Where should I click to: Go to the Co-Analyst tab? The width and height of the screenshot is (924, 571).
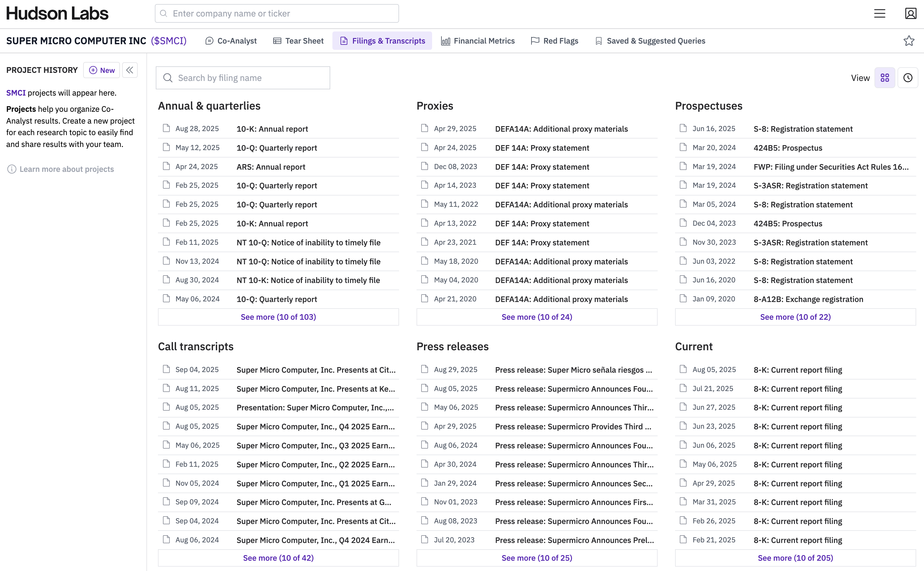(231, 41)
